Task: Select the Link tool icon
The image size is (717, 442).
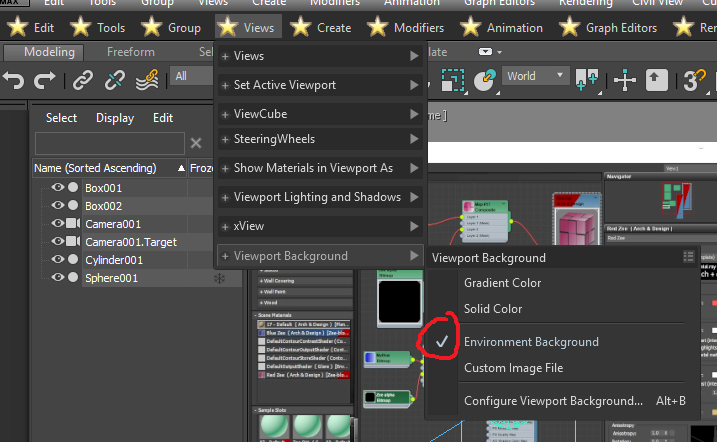Action: click(82, 80)
